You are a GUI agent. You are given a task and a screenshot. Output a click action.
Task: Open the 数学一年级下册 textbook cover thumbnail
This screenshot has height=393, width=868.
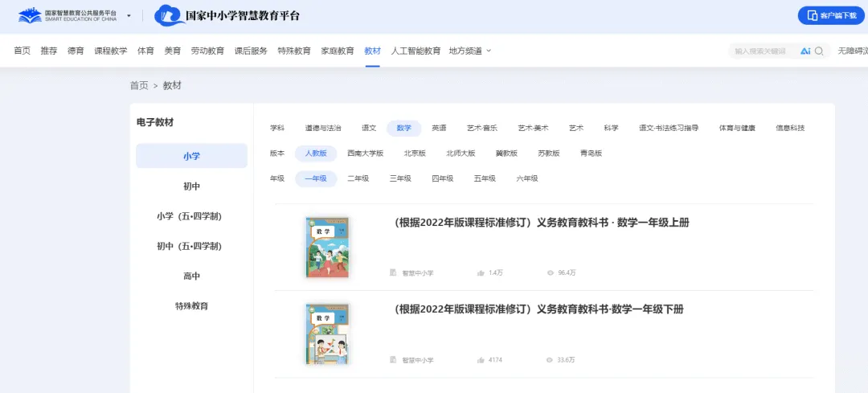click(327, 334)
